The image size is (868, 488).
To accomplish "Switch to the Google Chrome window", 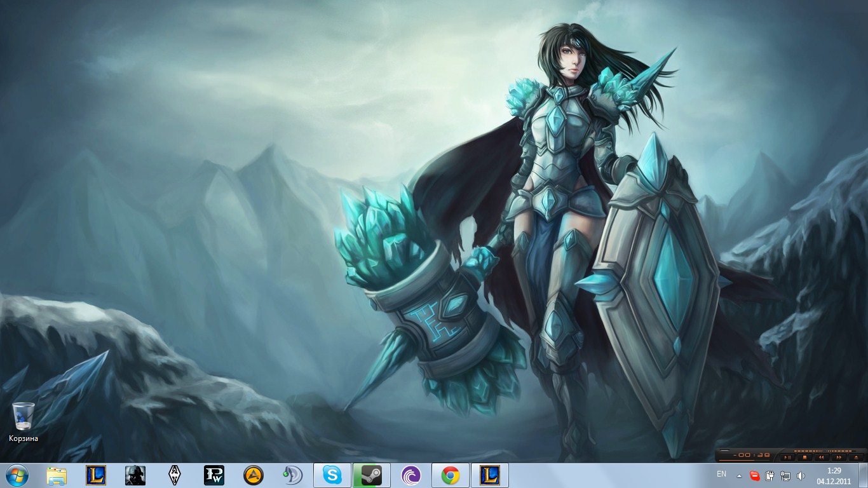I will click(x=451, y=475).
